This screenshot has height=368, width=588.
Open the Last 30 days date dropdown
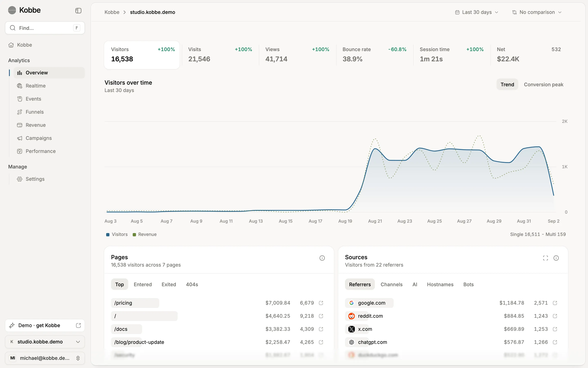point(477,12)
